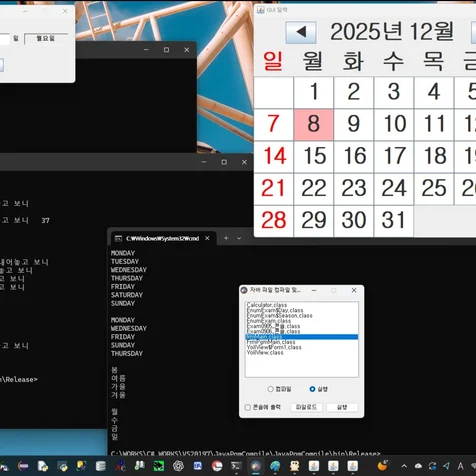476x476 pixels.
Task: Select the 컴파일 radio button
Action: click(270, 389)
